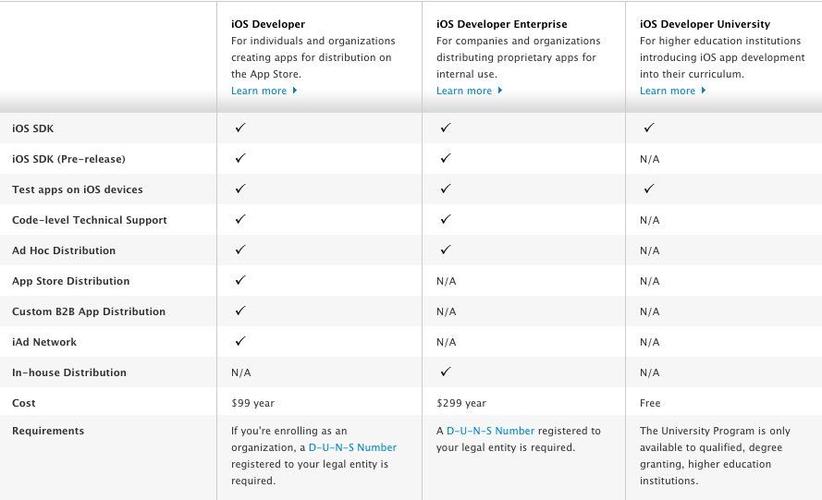Viewport: 822px width, 500px height.
Task: Click In-house Distribution checkmark for Enterprise
Action: click(445, 371)
